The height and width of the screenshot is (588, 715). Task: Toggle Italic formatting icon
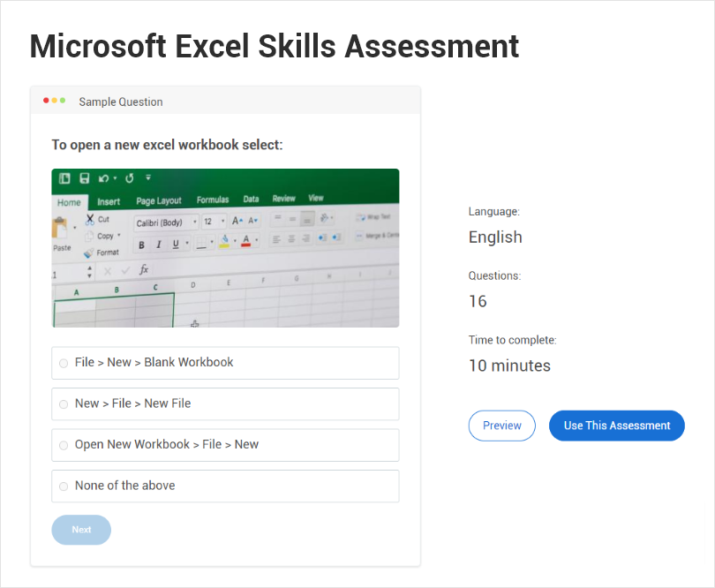coord(158,245)
